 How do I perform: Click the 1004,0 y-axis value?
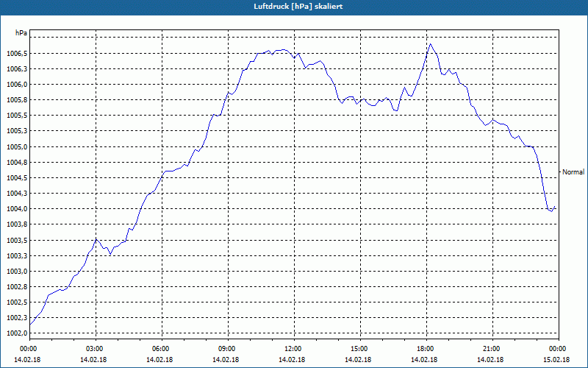(17, 209)
